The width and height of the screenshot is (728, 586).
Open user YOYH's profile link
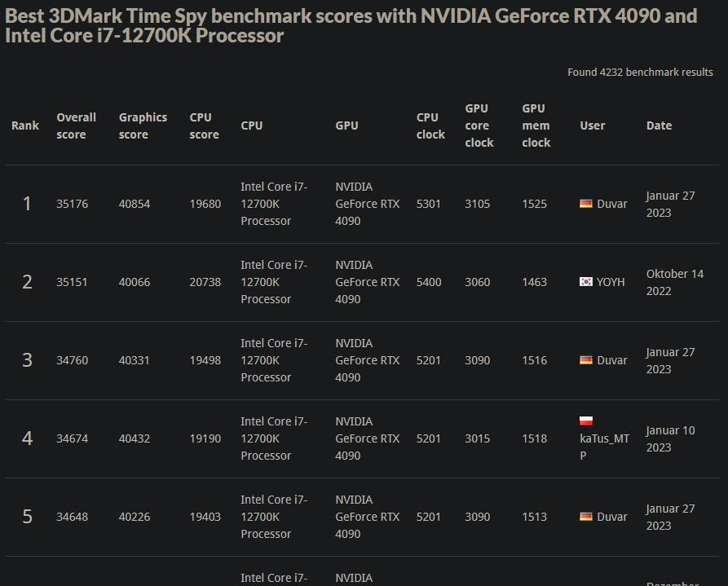[611, 282]
